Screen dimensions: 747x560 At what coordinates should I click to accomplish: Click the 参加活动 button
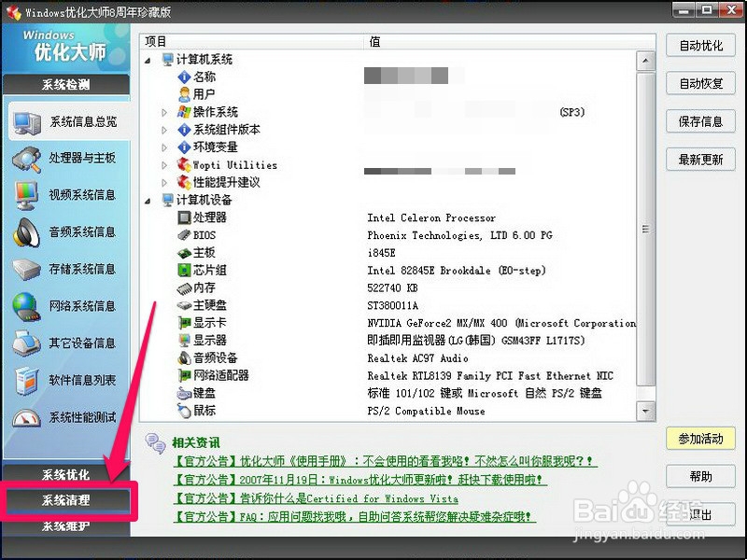point(700,439)
